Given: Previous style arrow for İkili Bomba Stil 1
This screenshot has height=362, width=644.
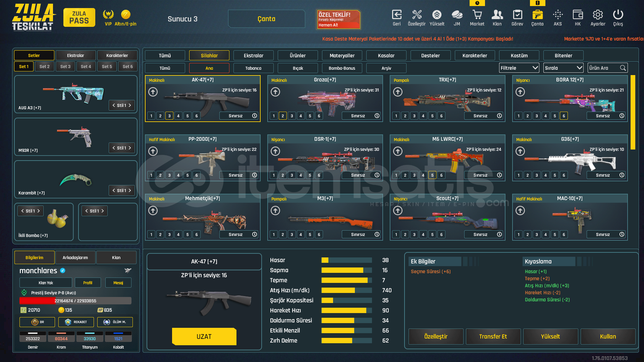Looking at the screenshot, I should click(x=22, y=211).
